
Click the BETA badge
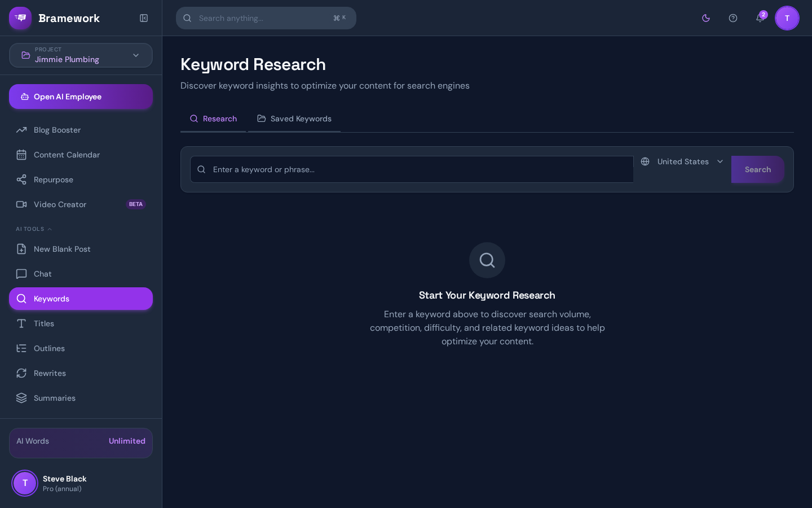pyautogui.click(x=136, y=204)
